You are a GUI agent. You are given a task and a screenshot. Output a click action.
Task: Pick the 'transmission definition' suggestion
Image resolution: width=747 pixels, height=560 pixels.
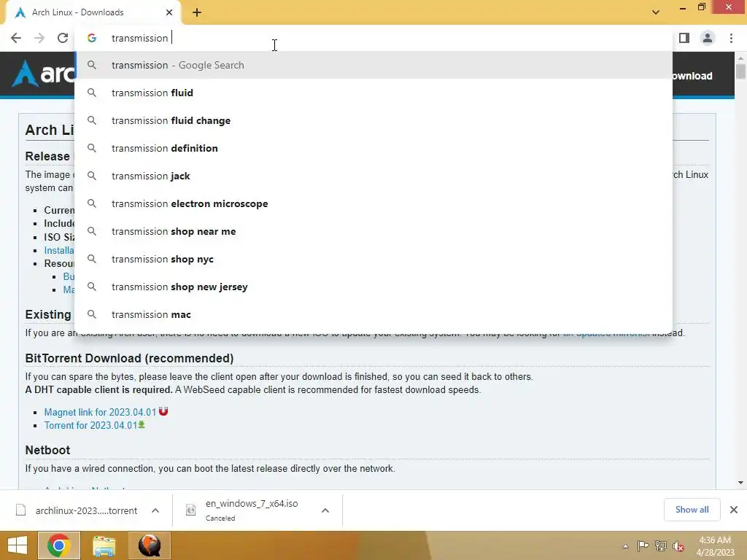coord(373,148)
